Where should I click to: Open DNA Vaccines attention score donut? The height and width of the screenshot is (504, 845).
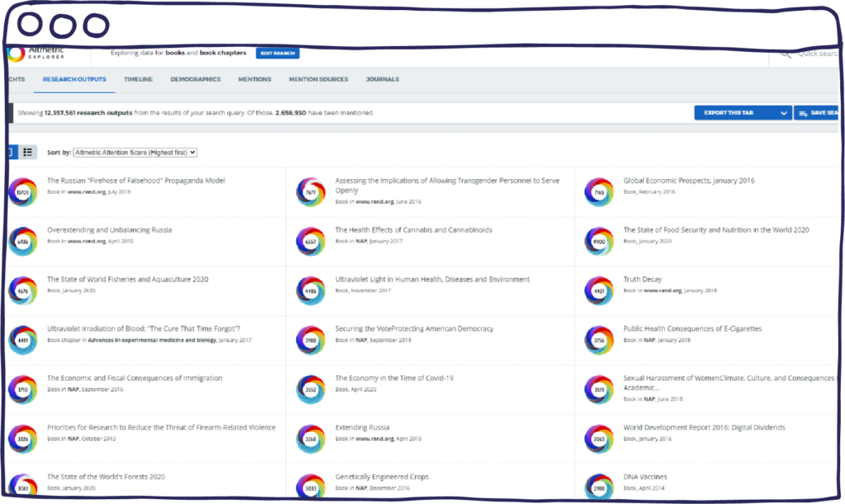click(x=599, y=486)
